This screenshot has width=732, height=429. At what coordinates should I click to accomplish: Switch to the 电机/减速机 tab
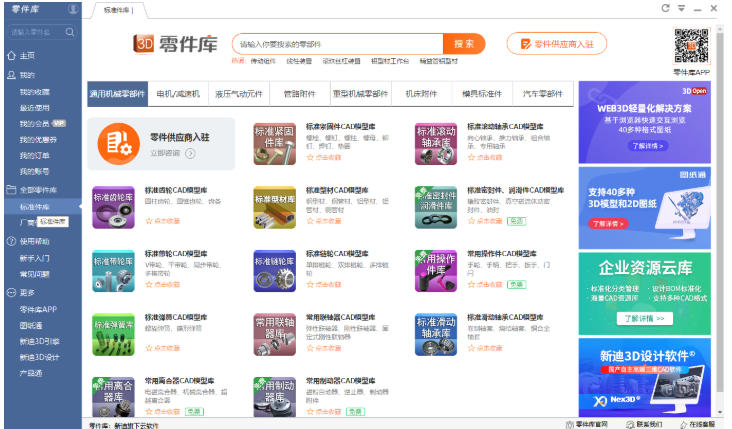pyautogui.click(x=178, y=94)
